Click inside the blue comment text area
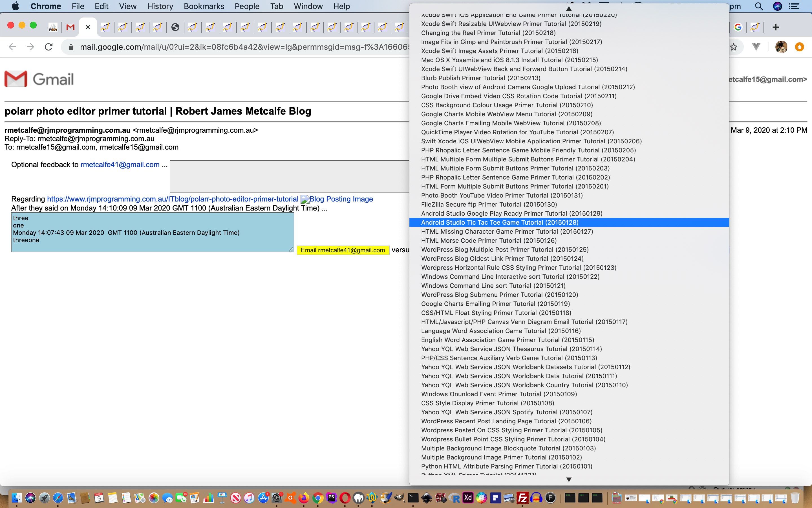Viewport: 812px width, 508px height. click(153, 233)
